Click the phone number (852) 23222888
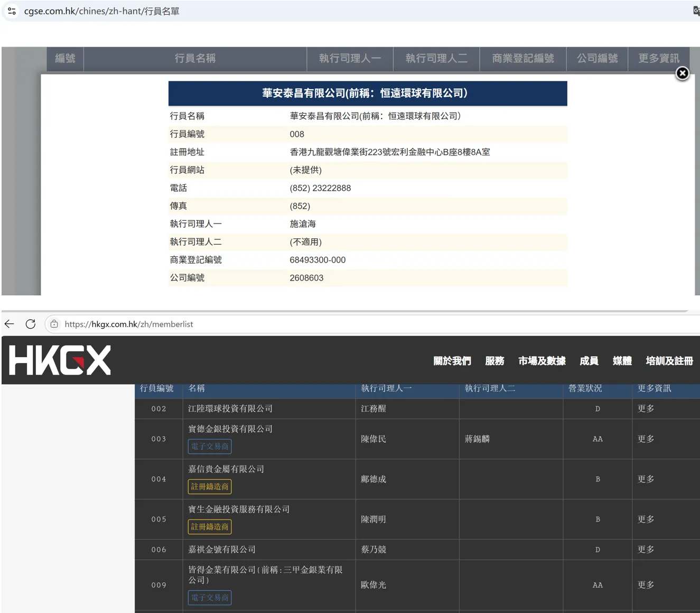 [x=320, y=188]
